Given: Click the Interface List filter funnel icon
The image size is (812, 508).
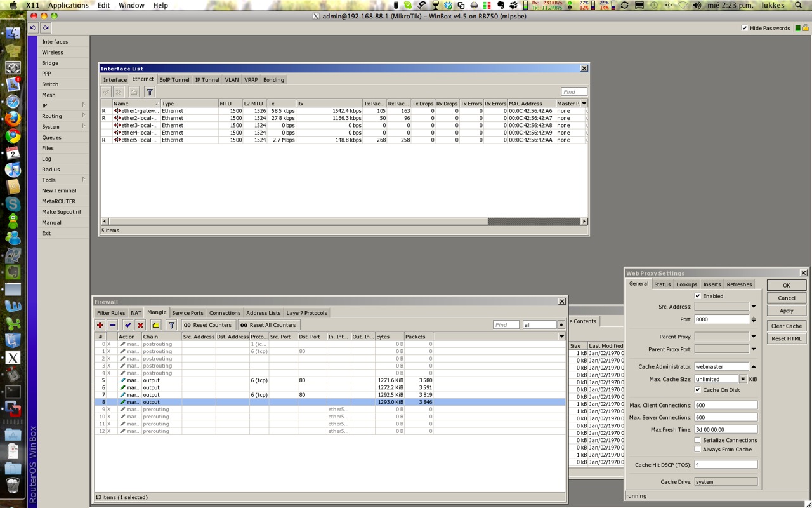Looking at the screenshot, I should (x=150, y=92).
